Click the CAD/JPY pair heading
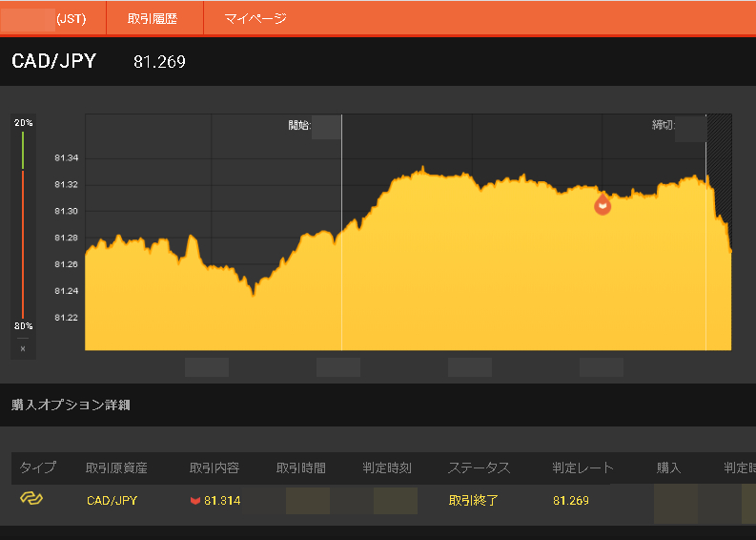Screen dimensions: 756x540 53,61
